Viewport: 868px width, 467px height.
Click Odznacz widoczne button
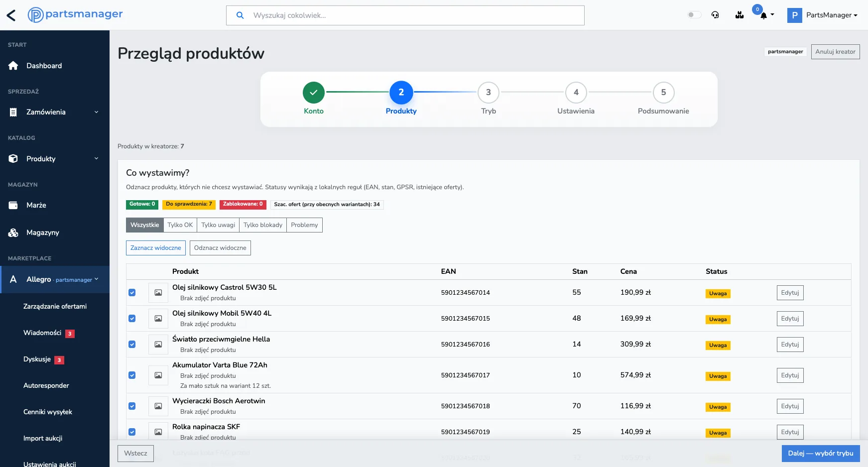(x=220, y=248)
